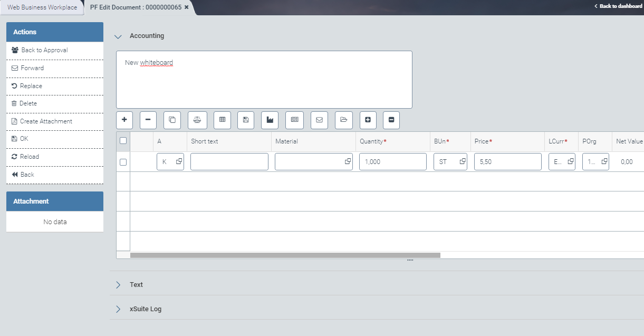
Task: Click the open folder toolbar icon
Action: (343, 120)
